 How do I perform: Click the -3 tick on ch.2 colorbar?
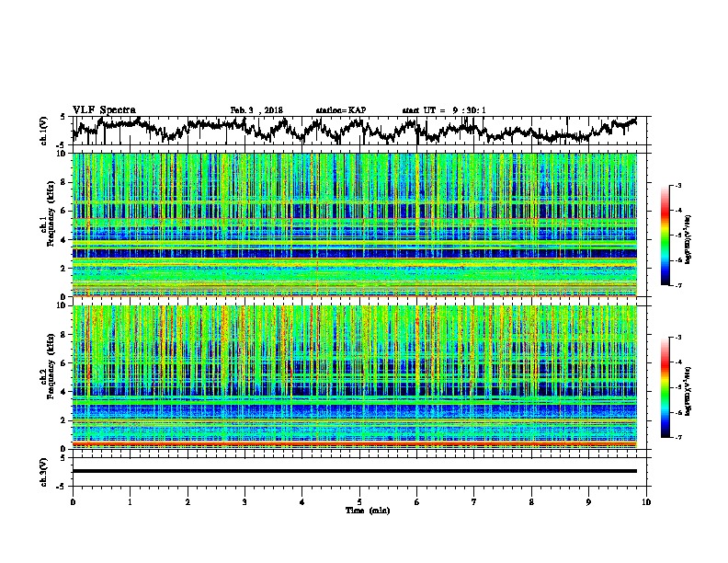pos(678,338)
